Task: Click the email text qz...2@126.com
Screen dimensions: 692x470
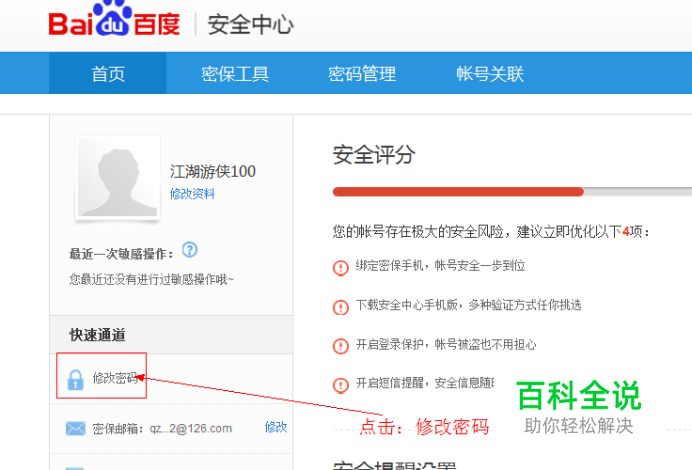Action: (x=191, y=429)
